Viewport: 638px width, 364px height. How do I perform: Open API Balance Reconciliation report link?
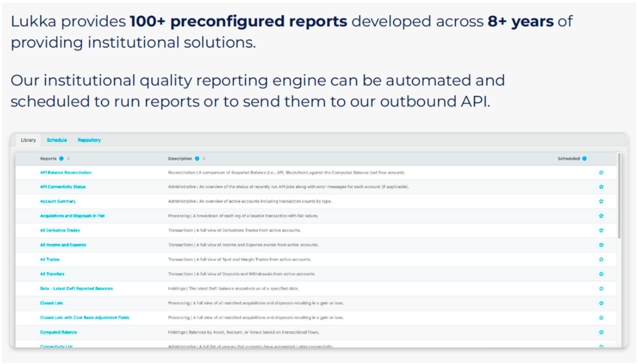click(x=65, y=172)
